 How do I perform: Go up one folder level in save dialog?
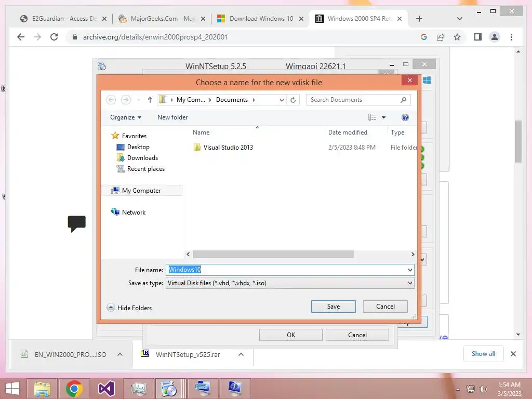coord(150,100)
